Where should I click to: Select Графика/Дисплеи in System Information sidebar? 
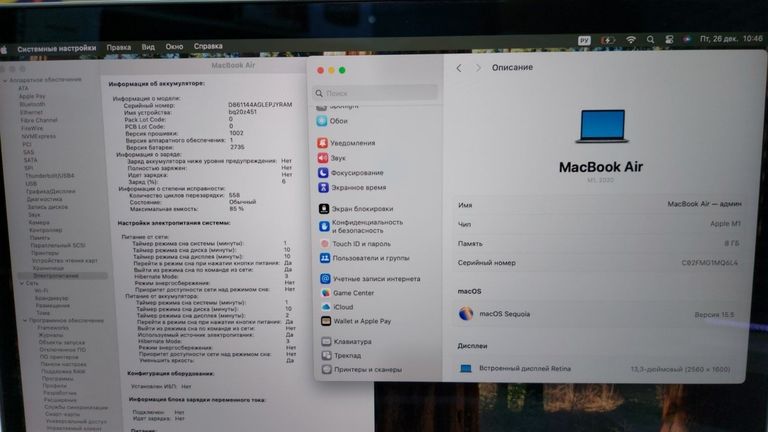point(51,192)
